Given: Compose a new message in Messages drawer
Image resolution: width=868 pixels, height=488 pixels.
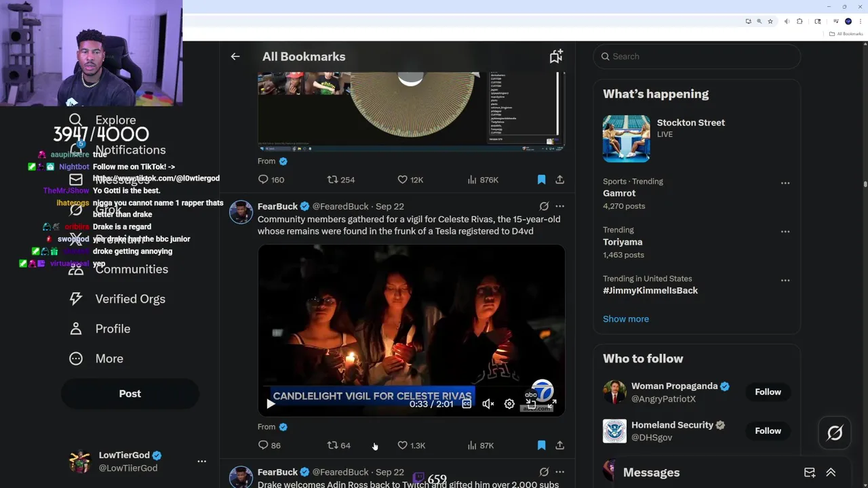Looking at the screenshot, I should [810, 472].
